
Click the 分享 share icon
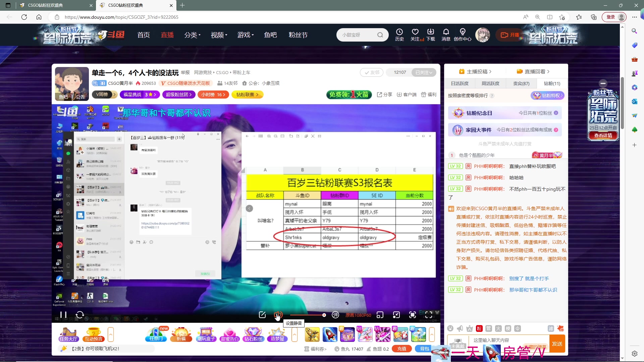(384, 95)
